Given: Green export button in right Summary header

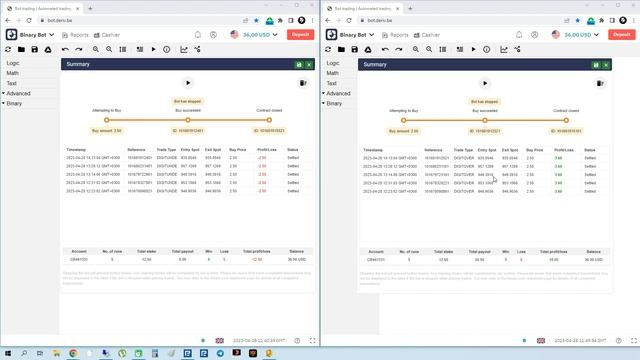Looking at the screenshot, I should click(596, 65).
